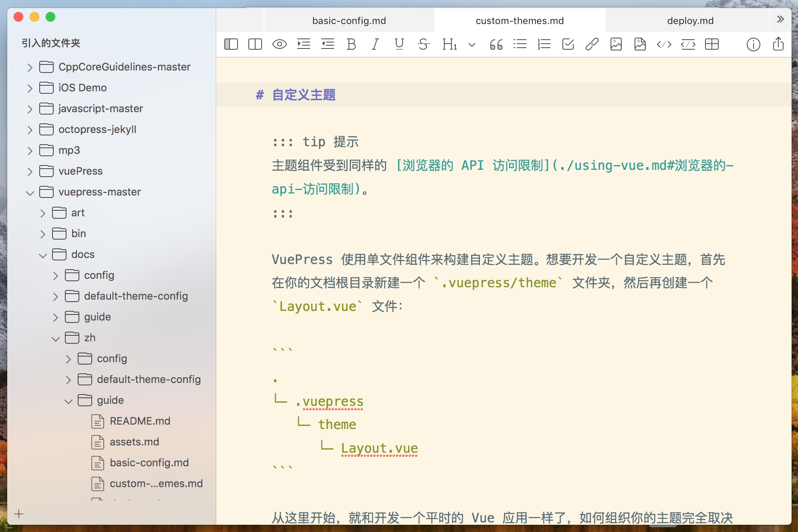Image resolution: width=798 pixels, height=532 pixels.
Task: Expand vuePress folder
Action: click(30, 171)
